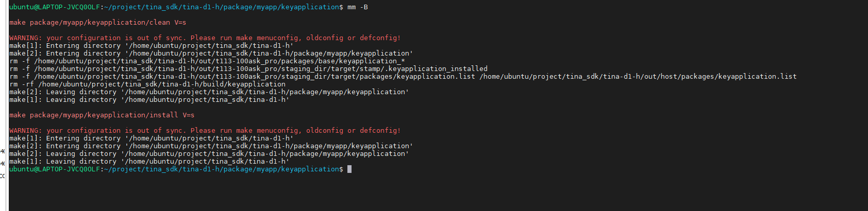Screen dimensions: 868x211
Task: Click the blue path in the bottom prompt
Action: click(x=222, y=169)
